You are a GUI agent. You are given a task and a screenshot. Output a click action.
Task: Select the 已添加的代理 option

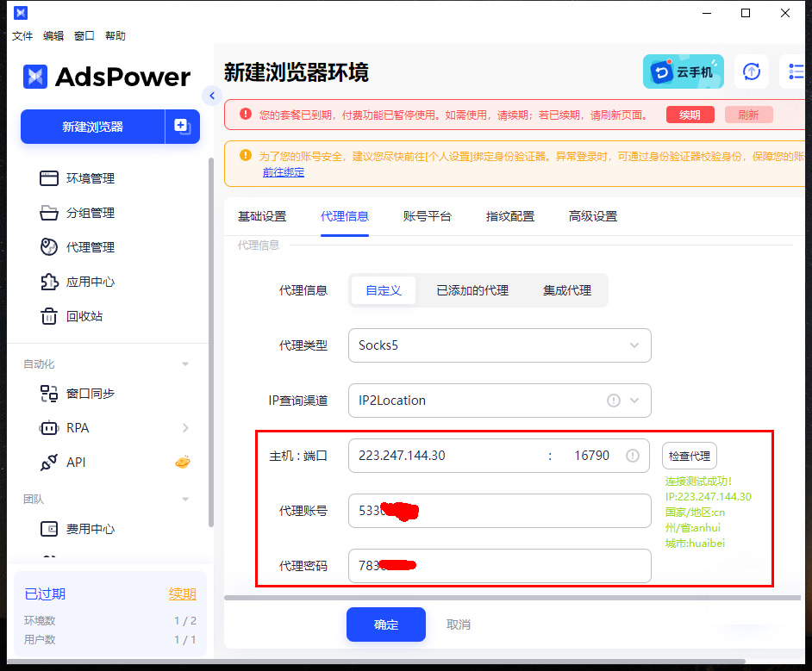pos(472,290)
